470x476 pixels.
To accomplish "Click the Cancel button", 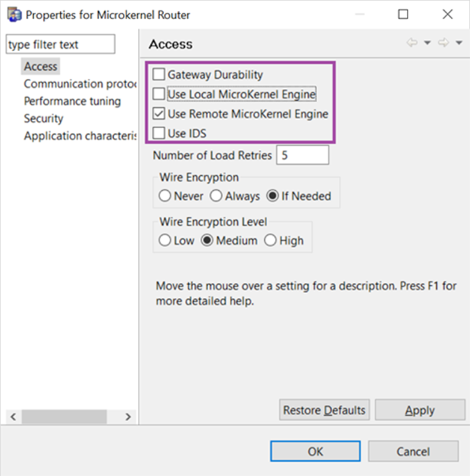I will tap(413, 451).
